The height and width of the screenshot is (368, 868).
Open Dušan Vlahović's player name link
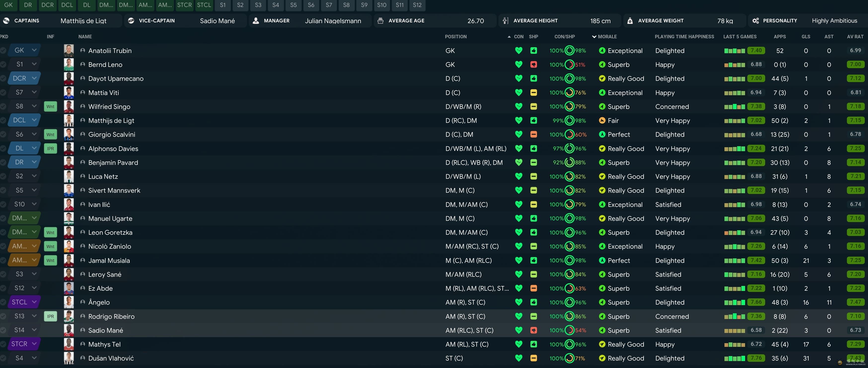[111, 358]
